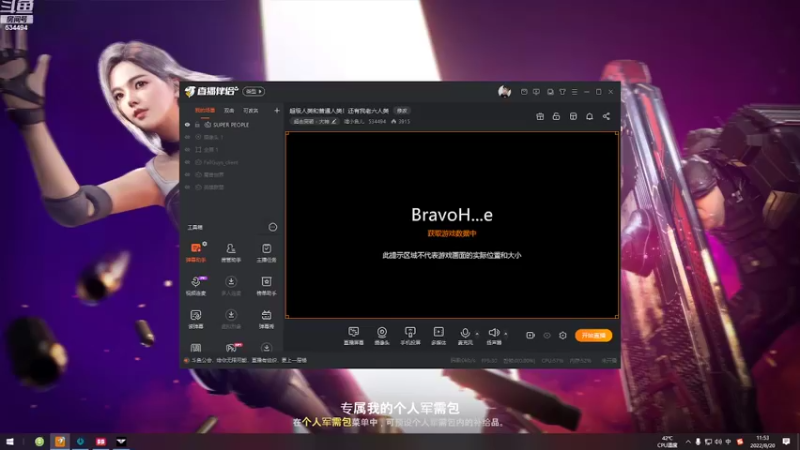The height and width of the screenshot is (450, 800).
Task: Open the bullet-chat assistant tool highlighted in orange
Action: [x=196, y=252]
